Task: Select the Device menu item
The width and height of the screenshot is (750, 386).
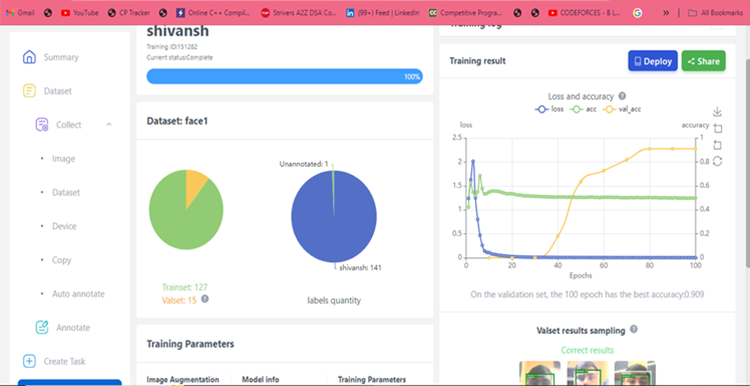Action: (x=64, y=226)
